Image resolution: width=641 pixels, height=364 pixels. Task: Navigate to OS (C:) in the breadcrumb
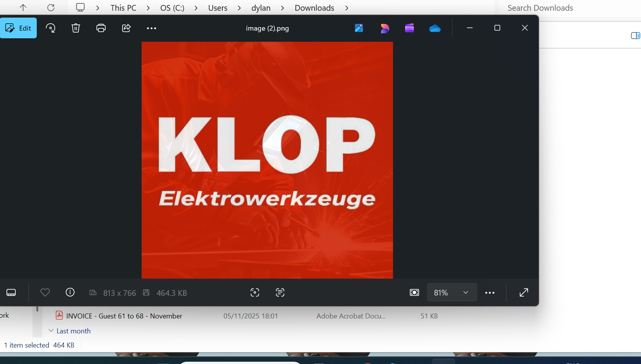point(172,8)
